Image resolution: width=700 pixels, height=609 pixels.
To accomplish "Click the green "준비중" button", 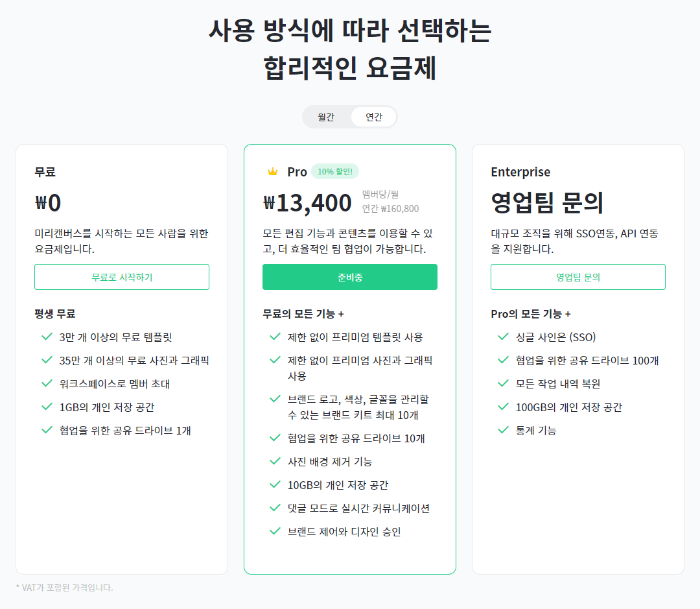I will [349, 277].
